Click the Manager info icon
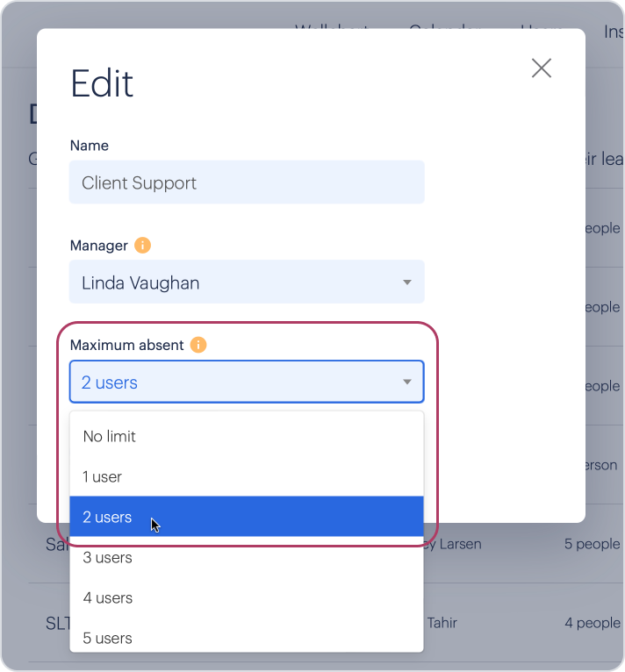625x672 pixels. tap(142, 245)
